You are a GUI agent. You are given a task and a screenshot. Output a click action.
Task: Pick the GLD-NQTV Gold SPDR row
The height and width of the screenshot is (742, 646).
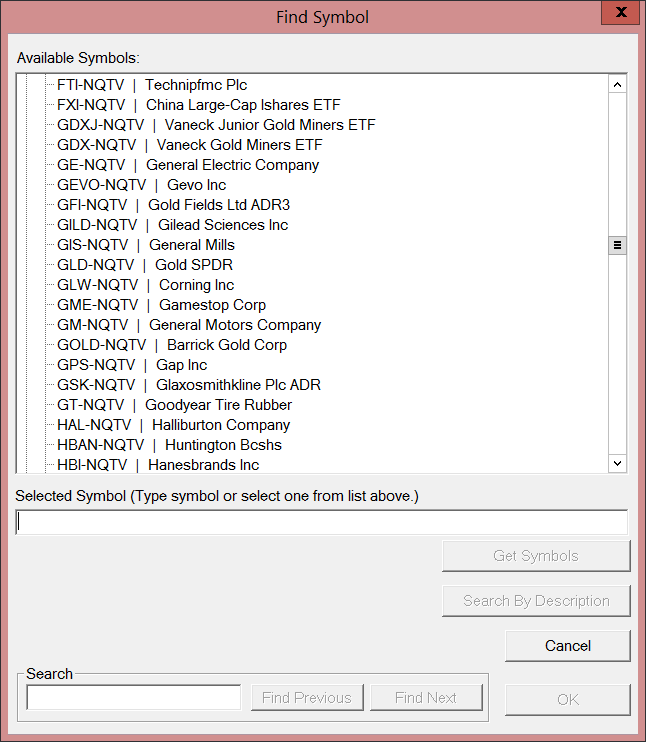[x=145, y=265]
